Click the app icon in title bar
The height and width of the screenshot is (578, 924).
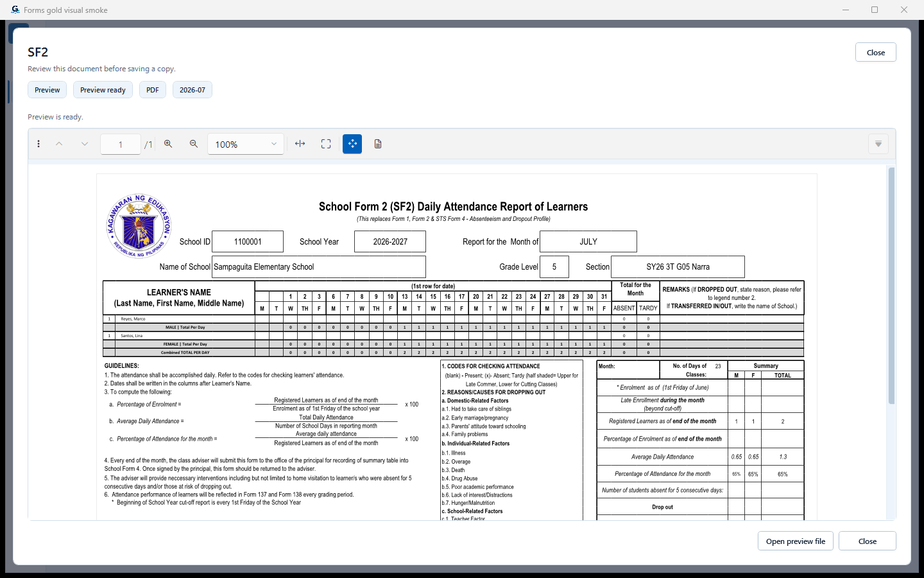[15, 10]
